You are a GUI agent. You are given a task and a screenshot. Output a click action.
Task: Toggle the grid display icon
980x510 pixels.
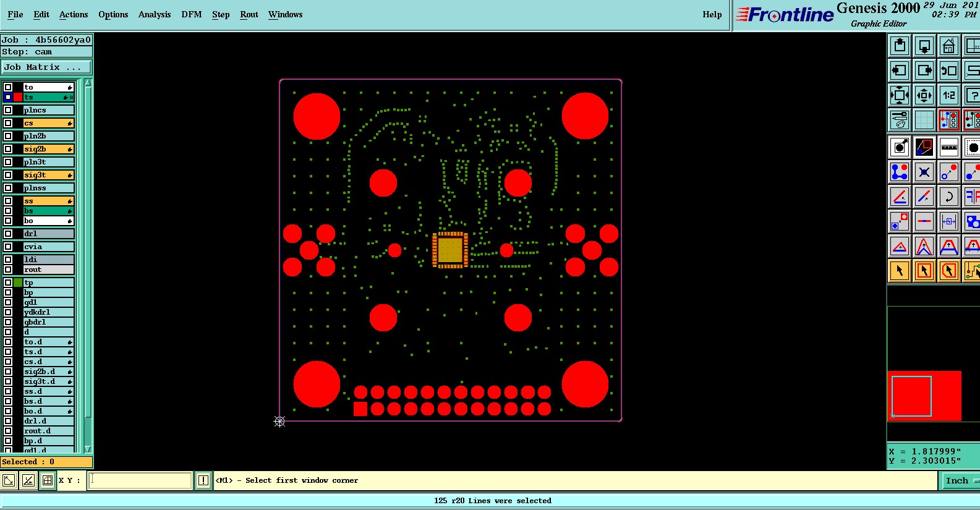[924, 120]
